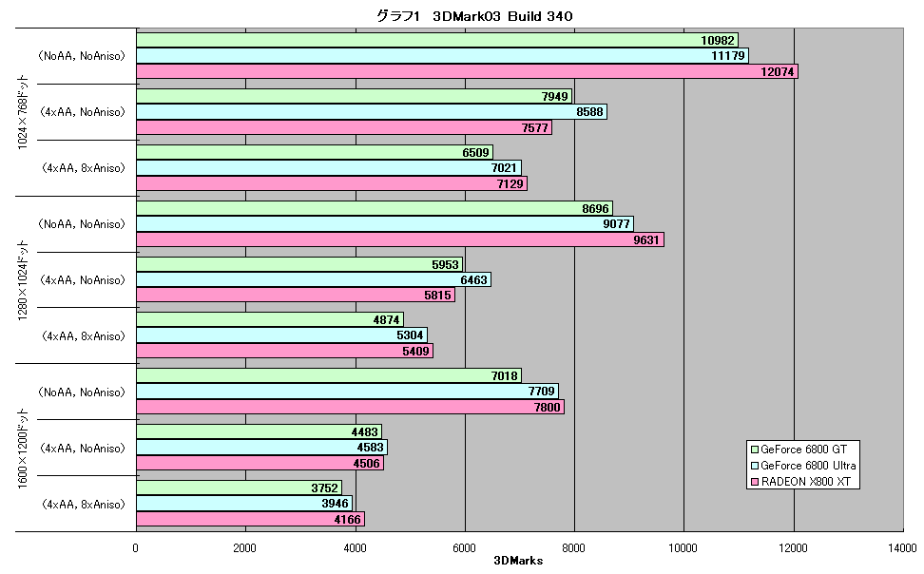The image size is (924, 574).
Task: Click the value label '7800'
Action: (547, 407)
